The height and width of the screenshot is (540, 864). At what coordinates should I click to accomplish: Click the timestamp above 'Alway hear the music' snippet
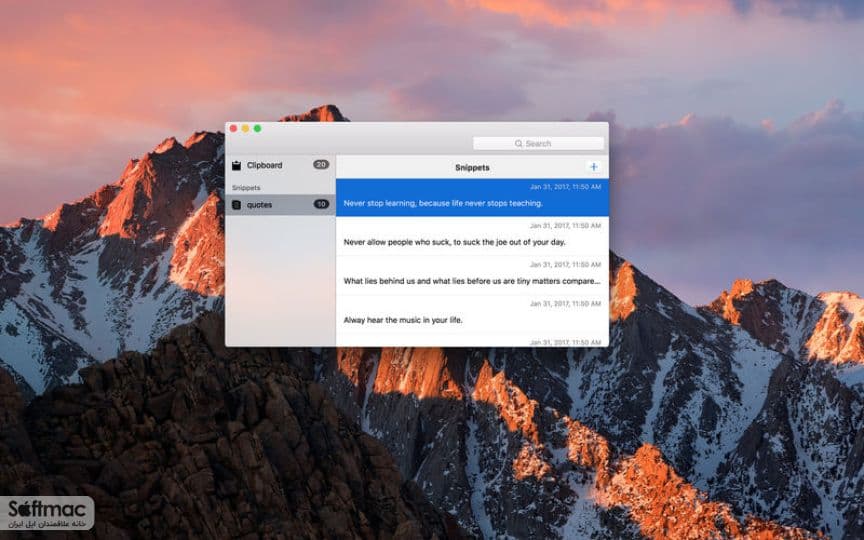[565, 304]
